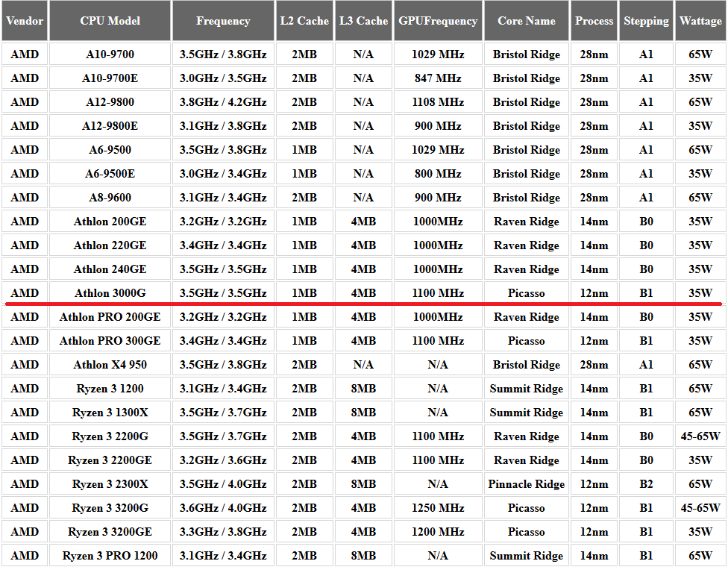Click 1MB L2 cache in A6-9500 row
This screenshot has width=728, height=567.
tap(304, 150)
